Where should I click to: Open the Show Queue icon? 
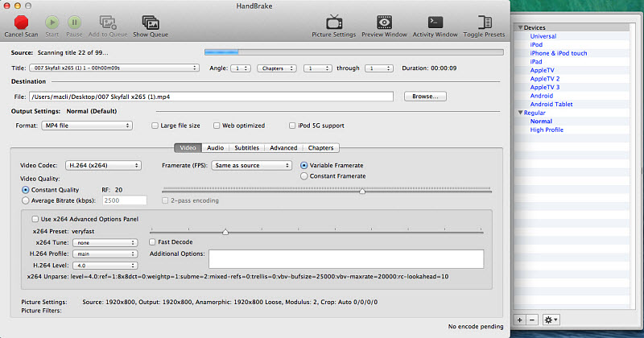[151, 23]
